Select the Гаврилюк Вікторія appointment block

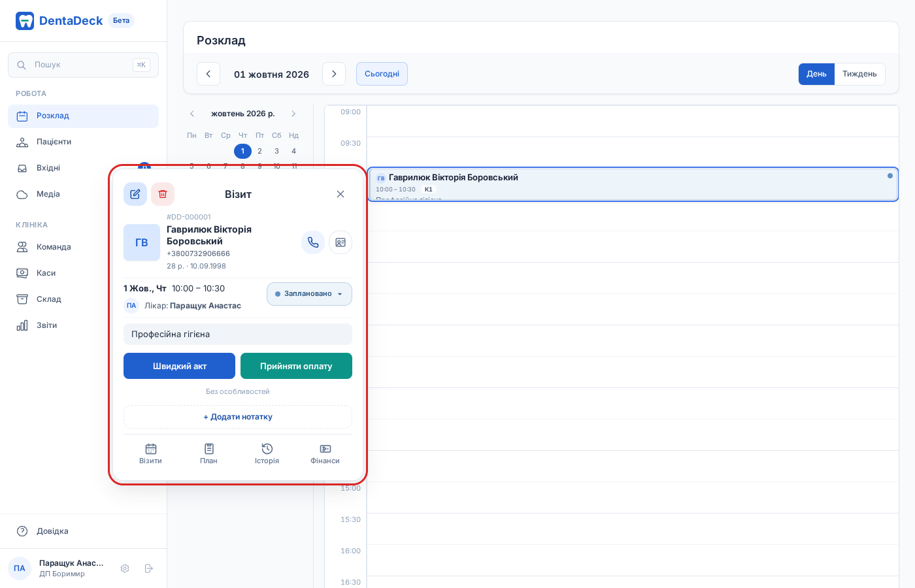pyautogui.click(x=633, y=184)
